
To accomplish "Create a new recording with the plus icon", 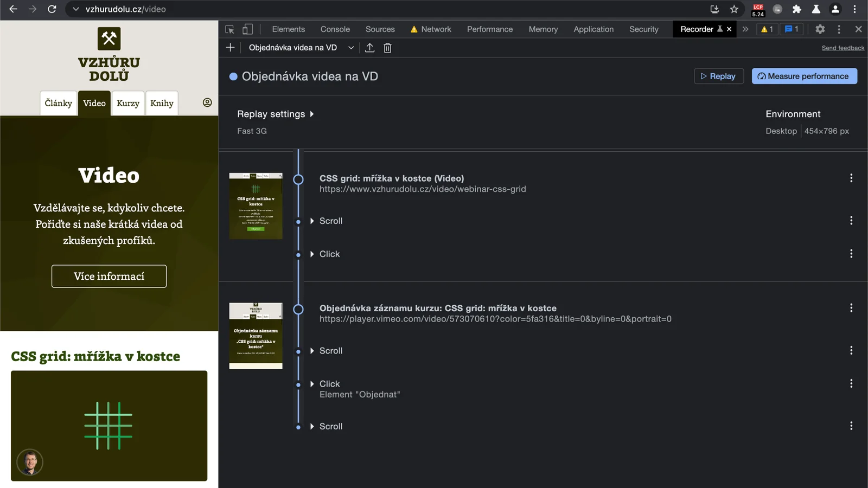I will point(229,48).
